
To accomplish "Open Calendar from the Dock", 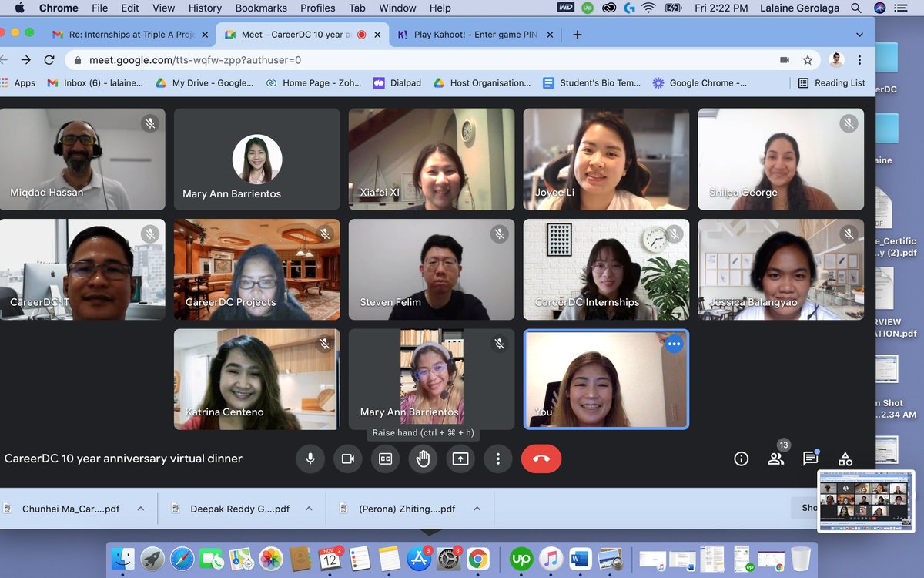I will tap(330, 559).
